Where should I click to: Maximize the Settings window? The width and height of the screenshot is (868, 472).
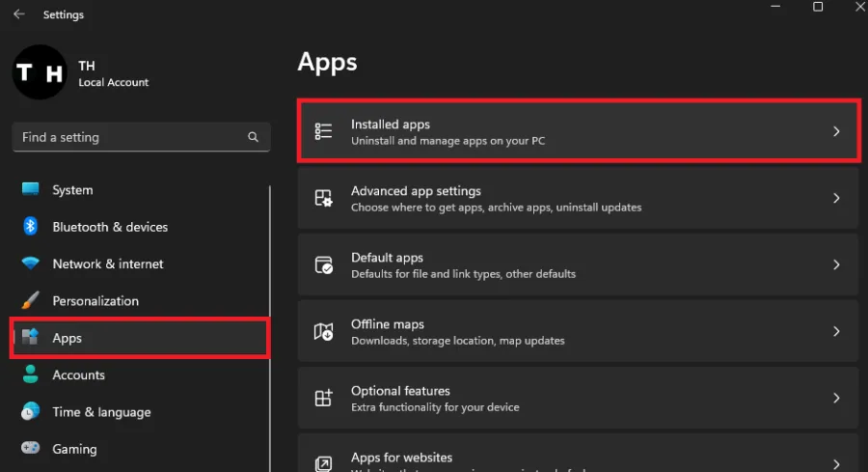[x=818, y=7]
